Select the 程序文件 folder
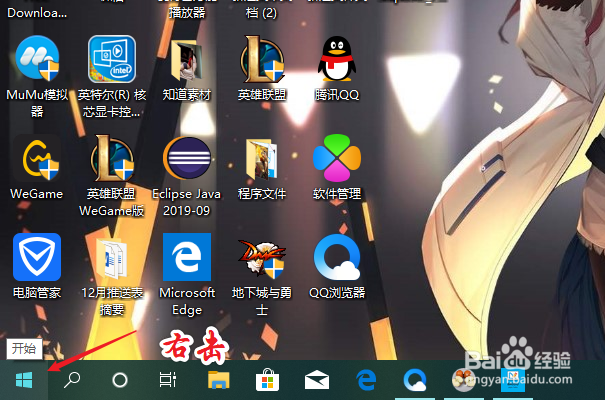The width and height of the screenshot is (605, 400). (x=262, y=159)
